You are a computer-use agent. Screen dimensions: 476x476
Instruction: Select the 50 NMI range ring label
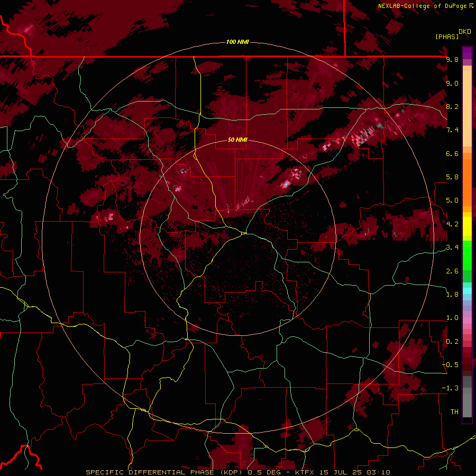tap(237, 140)
